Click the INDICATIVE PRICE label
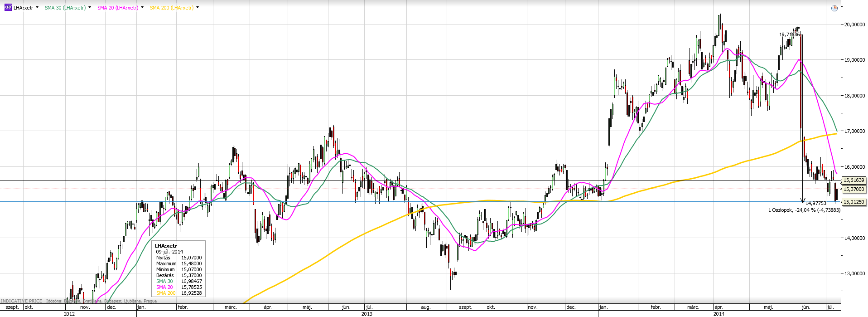Viewport: 868px width, 317px height. coord(21,301)
